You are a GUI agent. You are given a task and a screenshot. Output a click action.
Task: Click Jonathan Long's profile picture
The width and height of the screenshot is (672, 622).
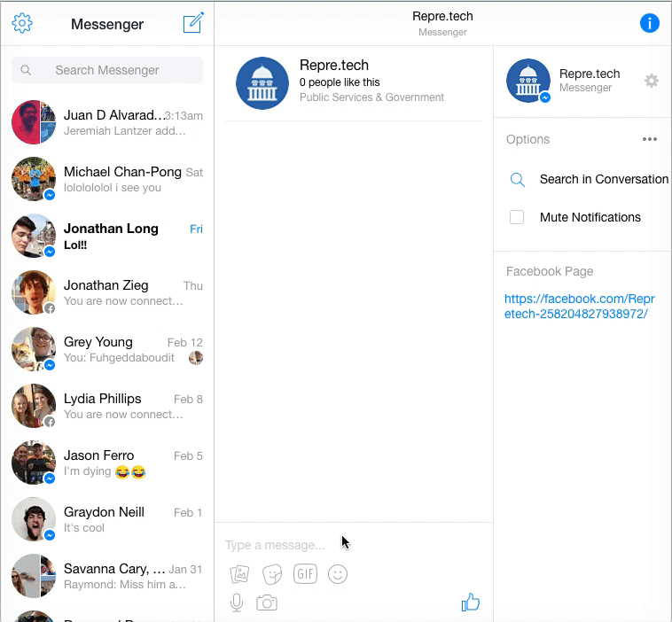tap(34, 236)
